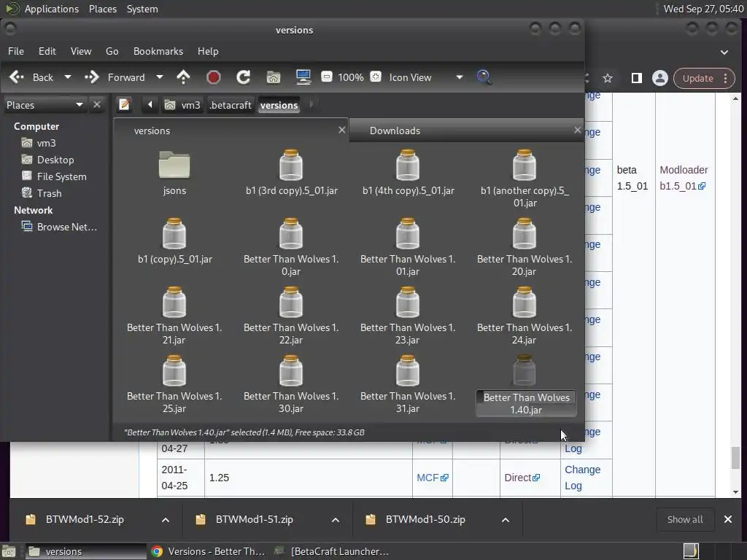Select Better Than Wolves 1.25.jar
The height and width of the screenshot is (560, 747).
174,371
